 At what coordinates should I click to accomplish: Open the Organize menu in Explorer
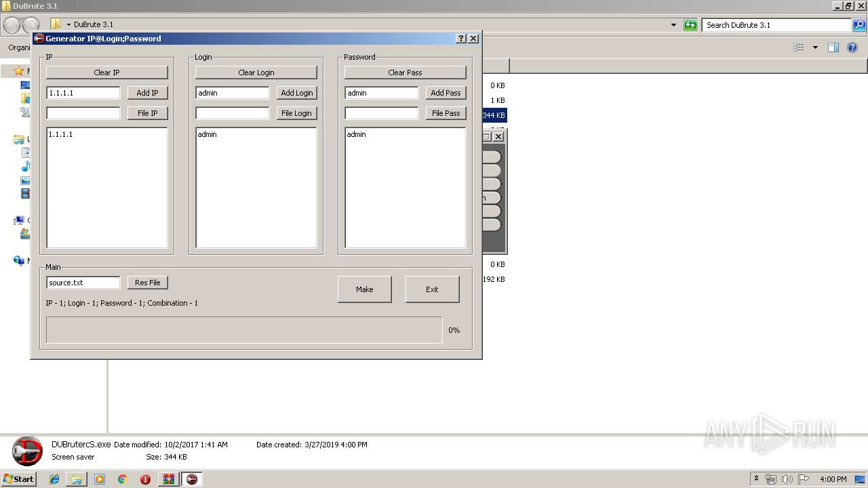[x=19, y=47]
